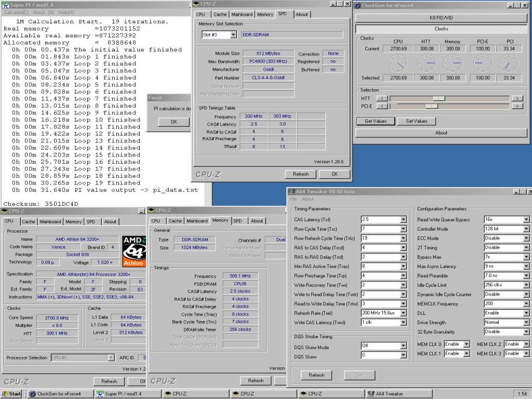Switch to Memory tab in SPD CPU-Z window
Viewport: 532px width, 399px height.
(x=265, y=14)
